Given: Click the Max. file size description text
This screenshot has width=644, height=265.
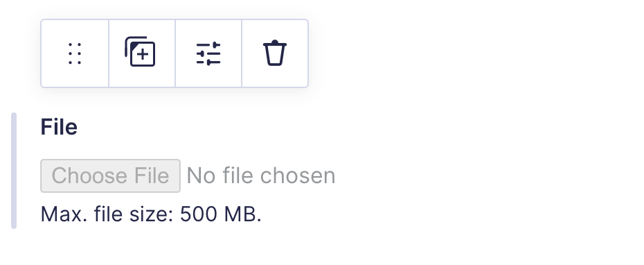Looking at the screenshot, I should click(151, 214).
